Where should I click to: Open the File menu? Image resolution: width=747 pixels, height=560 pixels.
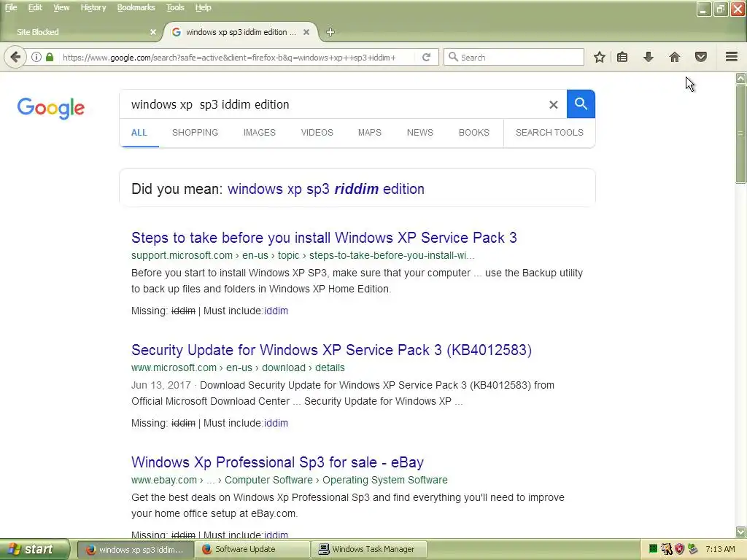coord(11,7)
